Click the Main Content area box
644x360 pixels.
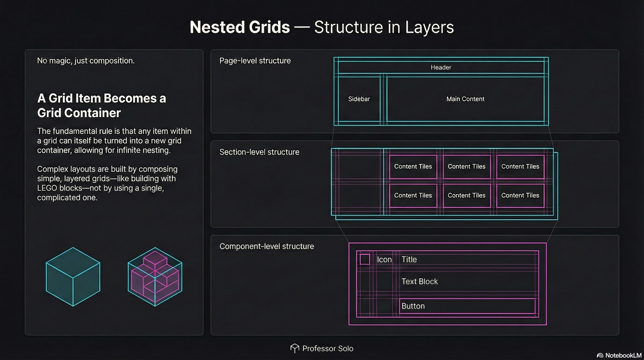pyautogui.click(x=465, y=99)
